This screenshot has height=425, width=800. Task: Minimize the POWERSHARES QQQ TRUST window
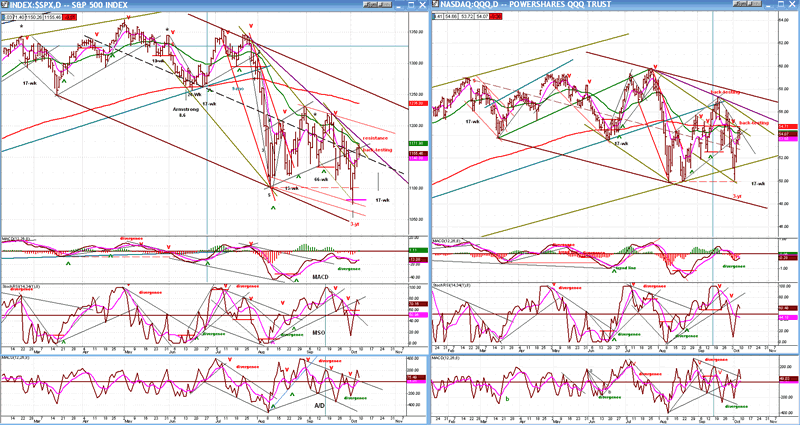[x=768, y=6]
